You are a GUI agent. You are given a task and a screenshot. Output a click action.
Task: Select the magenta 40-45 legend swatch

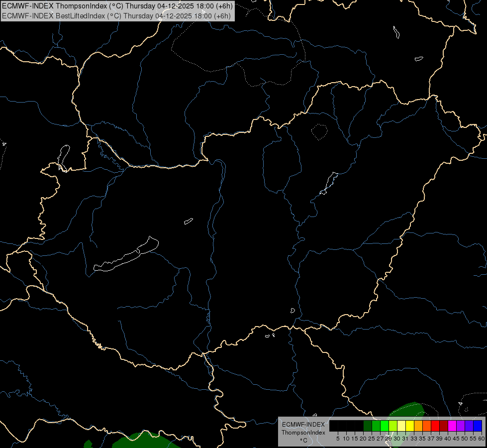(x=453, y=426)
